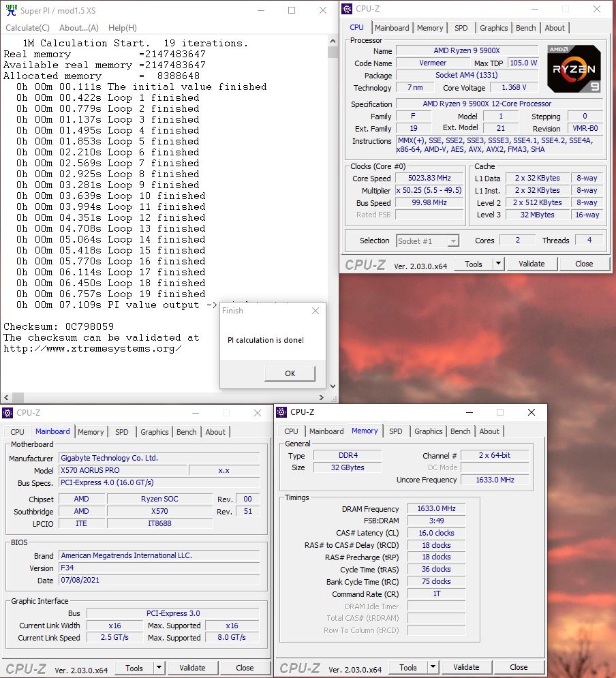This screenshot has width=616, height=678.
Task: Click the thumb of Super PI's vertical scrollbar
Action: pos(333,52)
